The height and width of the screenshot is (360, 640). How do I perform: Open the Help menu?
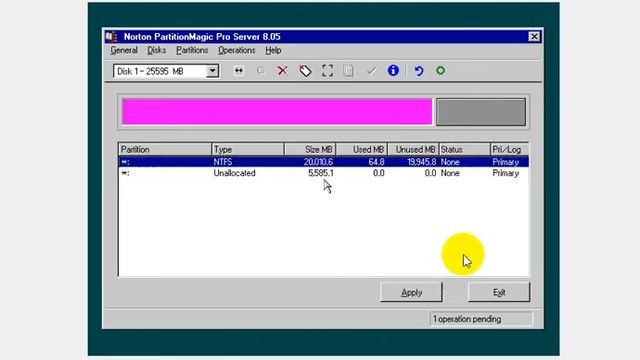[x=273, y=50]
